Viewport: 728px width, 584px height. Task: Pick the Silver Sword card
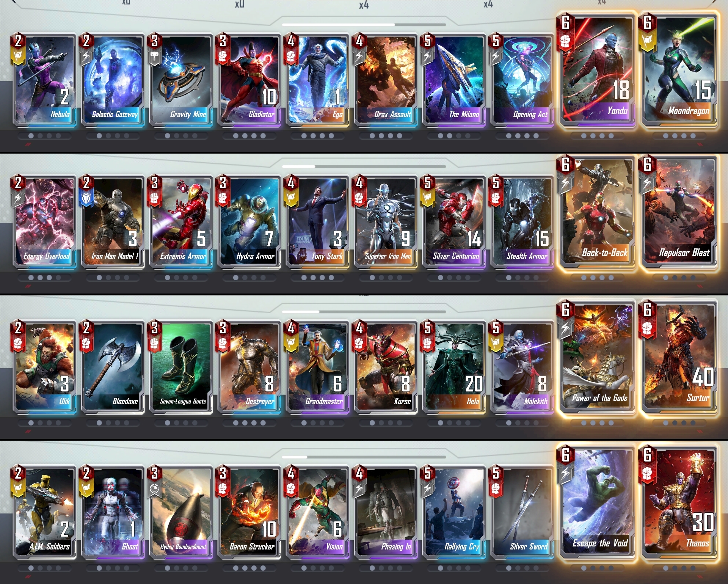pyautogui.click(x=522, y=512)
